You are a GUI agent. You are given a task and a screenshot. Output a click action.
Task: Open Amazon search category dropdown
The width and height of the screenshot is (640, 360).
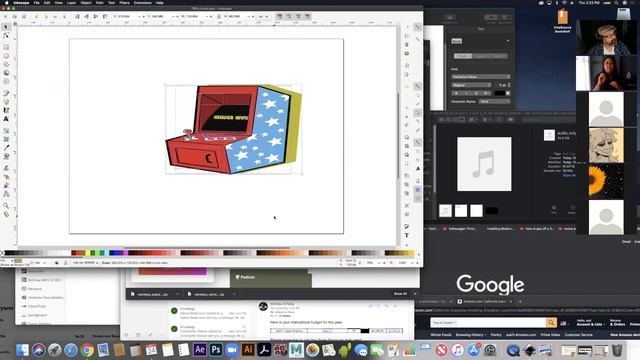click(x=443, y=322)
